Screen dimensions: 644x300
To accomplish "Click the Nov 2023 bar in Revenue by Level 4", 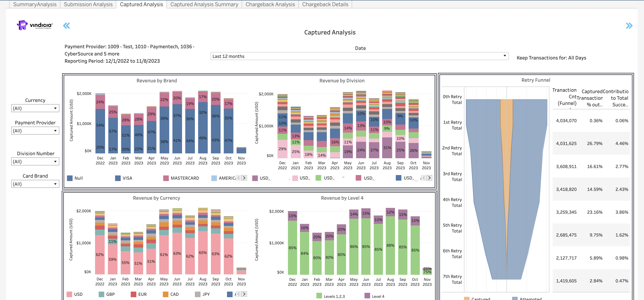I will click(427, 271).
